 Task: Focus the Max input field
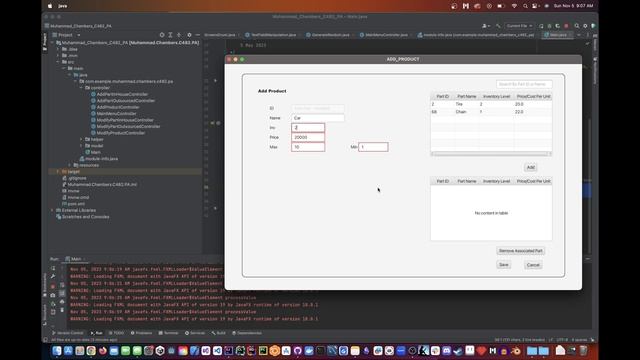click(308, 147)
